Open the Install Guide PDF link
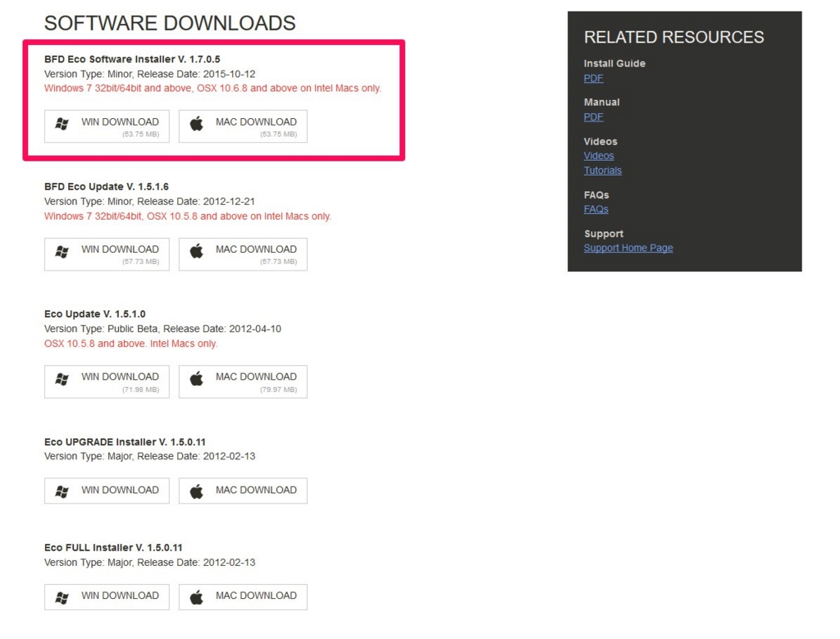The image size is (840, 639). click(x=594, y=78)
